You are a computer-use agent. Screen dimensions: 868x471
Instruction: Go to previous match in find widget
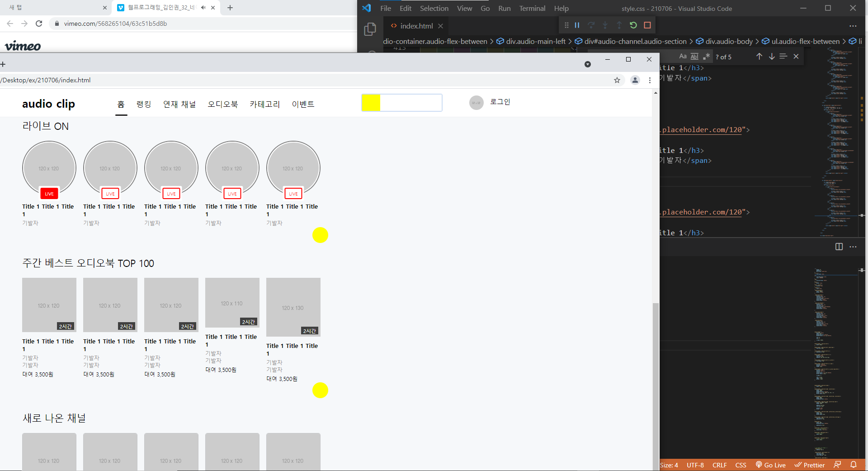coord(759,57)
